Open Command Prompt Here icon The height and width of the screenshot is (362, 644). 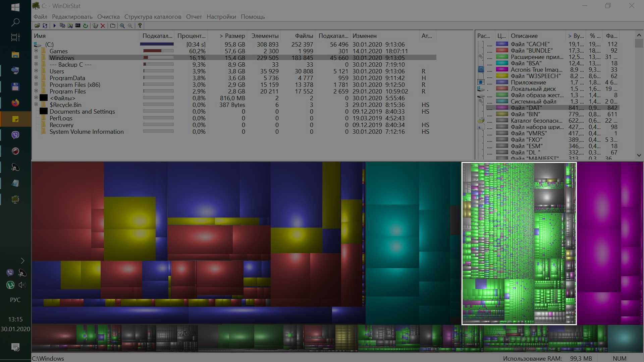[x=78, y=25]
